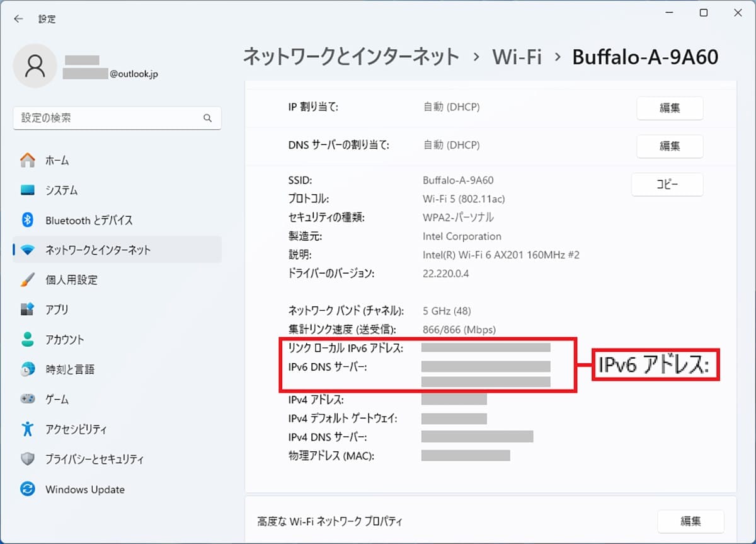Click 866/866 (Mbps) link speed
This screenshot has height=544, width=756.
(459, 330)
